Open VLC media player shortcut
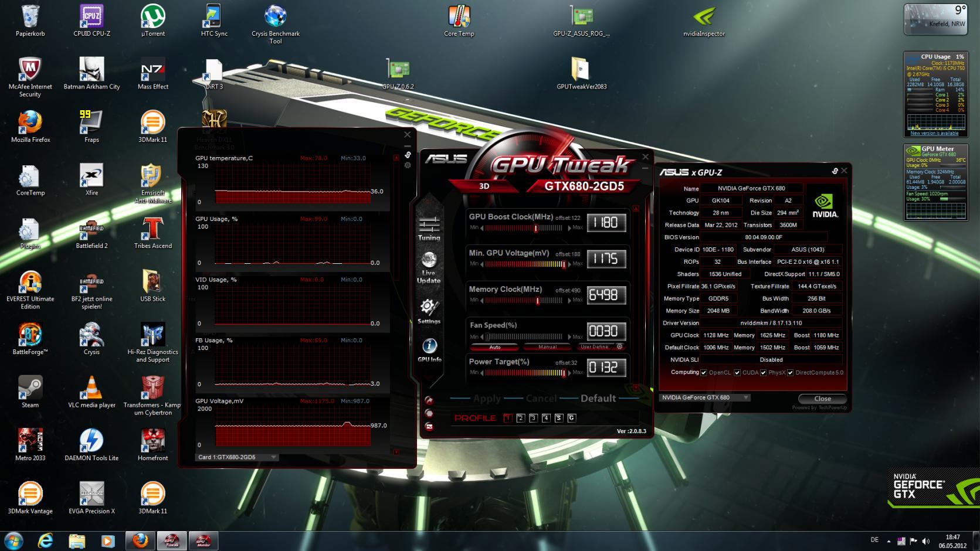The height and width of the screenshot is (551, 980). [91, 392]
